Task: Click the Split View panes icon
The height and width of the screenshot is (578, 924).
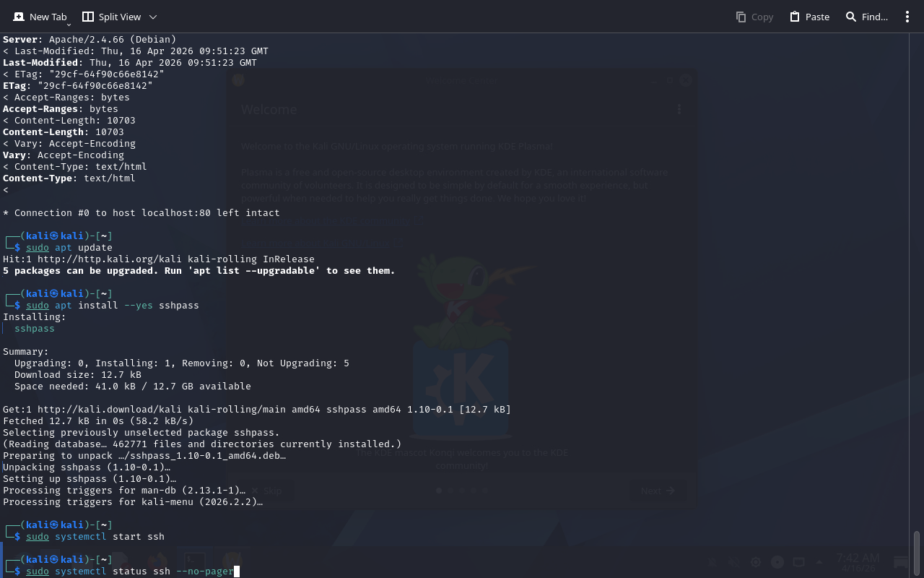Action: (88, 17)
